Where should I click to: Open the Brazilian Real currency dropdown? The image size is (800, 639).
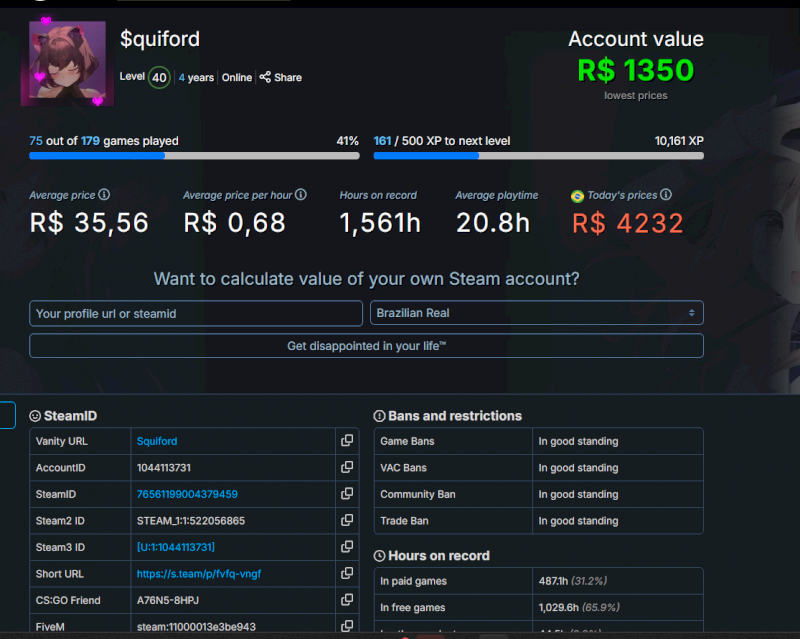click(537, 313)
